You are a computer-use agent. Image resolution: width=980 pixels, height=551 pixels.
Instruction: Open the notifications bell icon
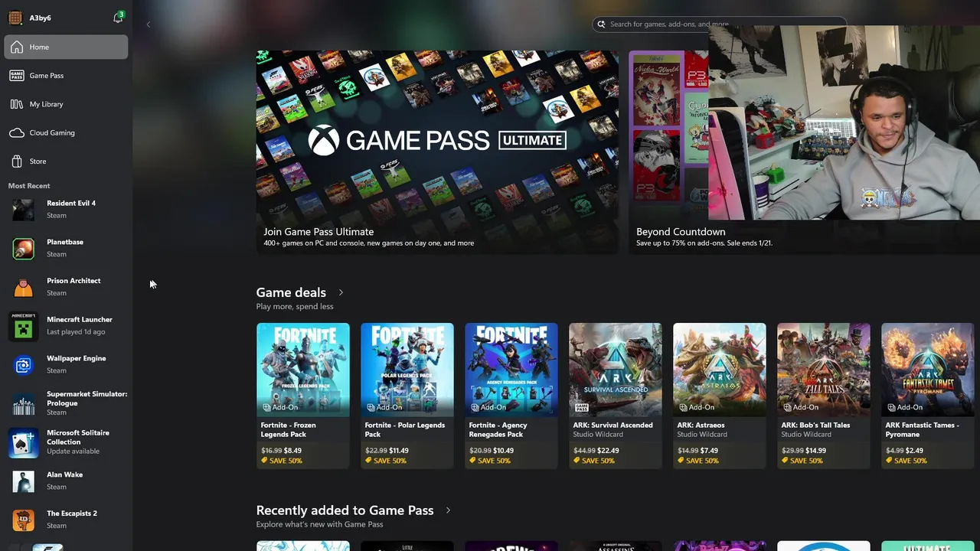[x=118, y=18]
